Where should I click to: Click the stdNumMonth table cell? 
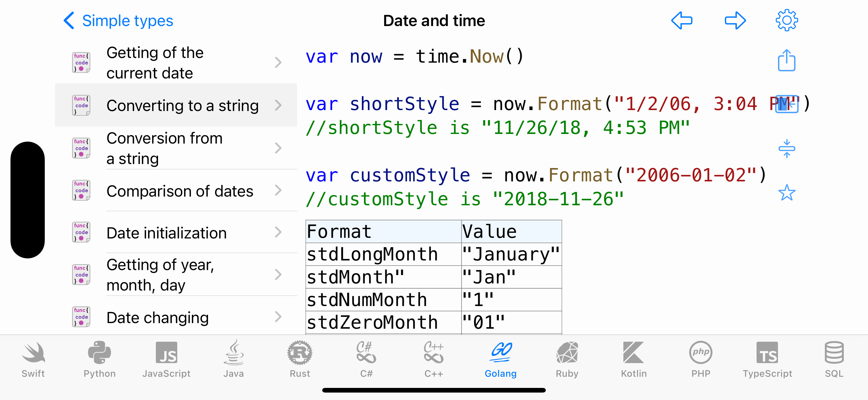coord(383,300)
